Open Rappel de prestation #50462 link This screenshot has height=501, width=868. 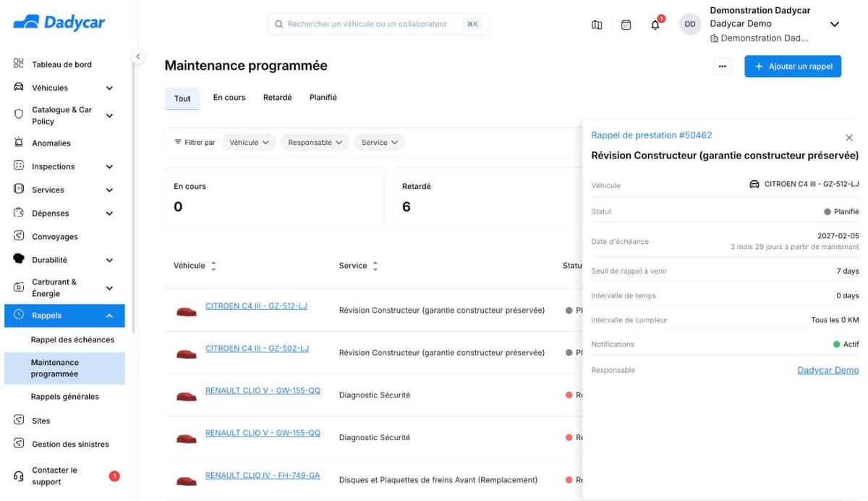[x=652, y=135]
